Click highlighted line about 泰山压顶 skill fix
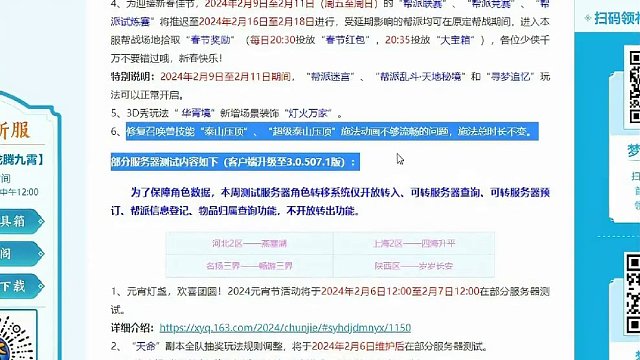Screen dimensions: 640x360 (332, 131)
